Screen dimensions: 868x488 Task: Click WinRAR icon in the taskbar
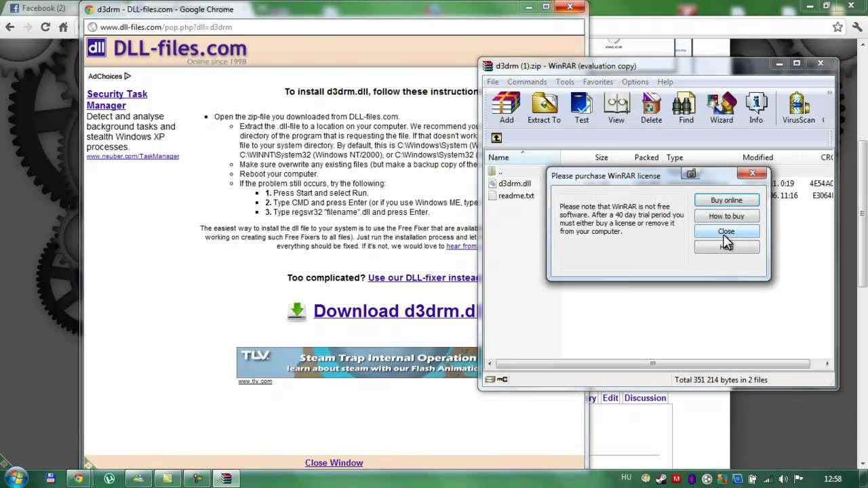[x=226, y=479]
